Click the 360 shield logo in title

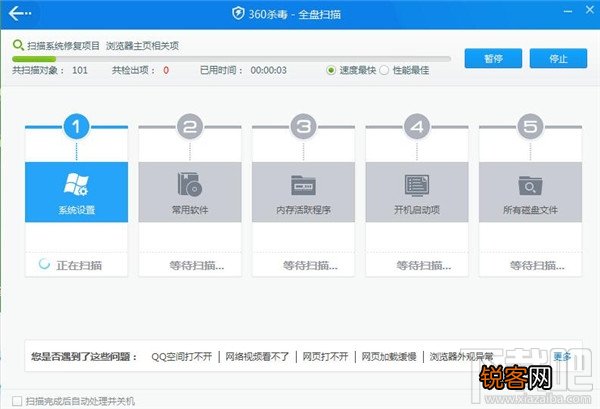[x=238, y=14]
